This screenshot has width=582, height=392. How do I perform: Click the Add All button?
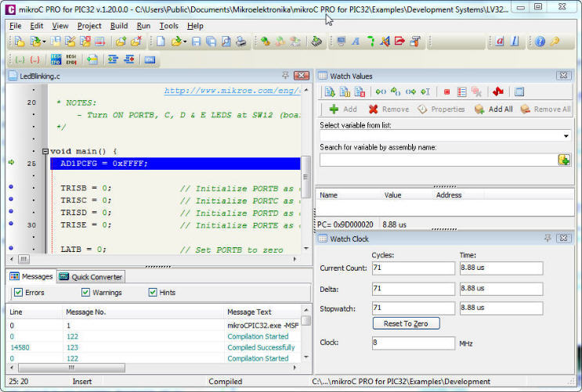click(x=493, y=109)
